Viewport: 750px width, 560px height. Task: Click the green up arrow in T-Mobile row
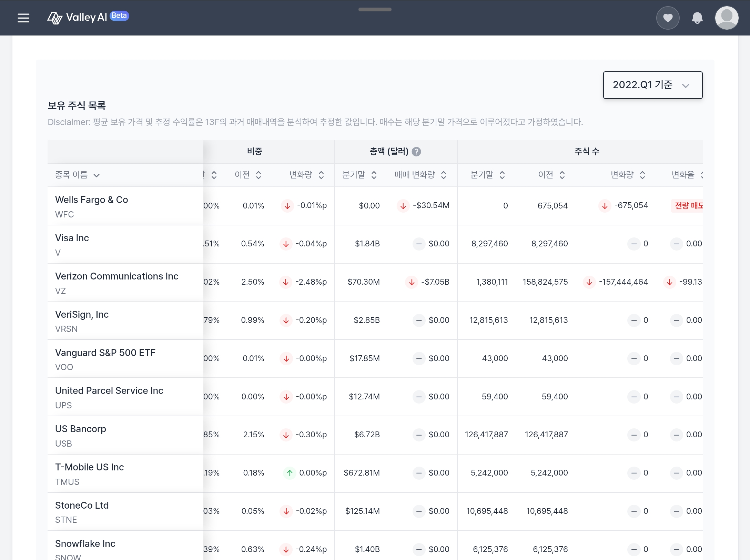(290, 473)
